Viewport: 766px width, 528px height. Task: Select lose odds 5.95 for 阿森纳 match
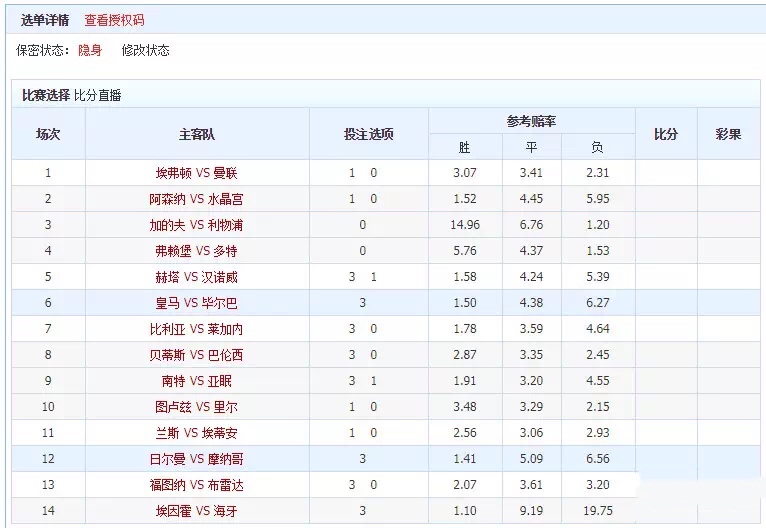click(x=598, y=199)
